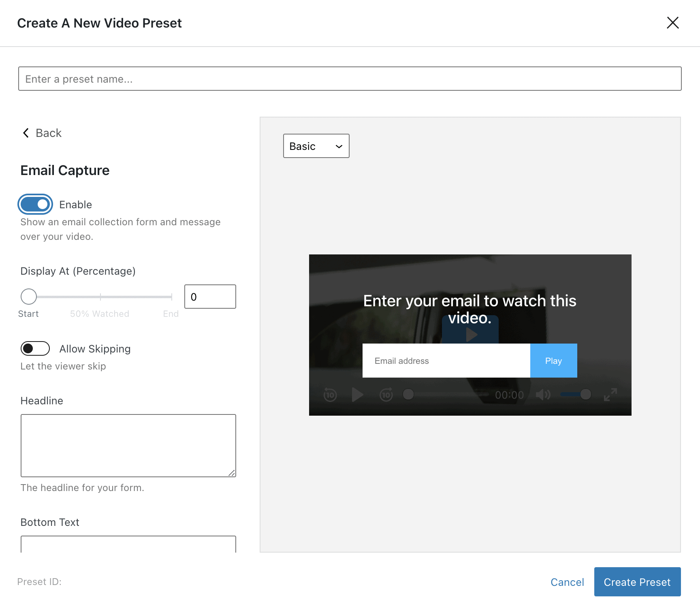Click the Email address field in preview

click(446, 361)
